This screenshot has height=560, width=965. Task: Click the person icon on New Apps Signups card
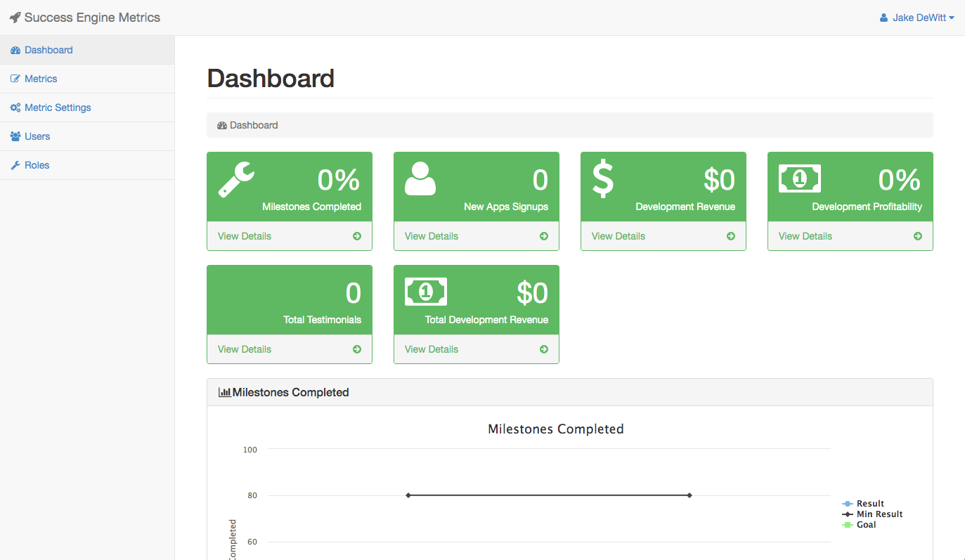(420, 178)
